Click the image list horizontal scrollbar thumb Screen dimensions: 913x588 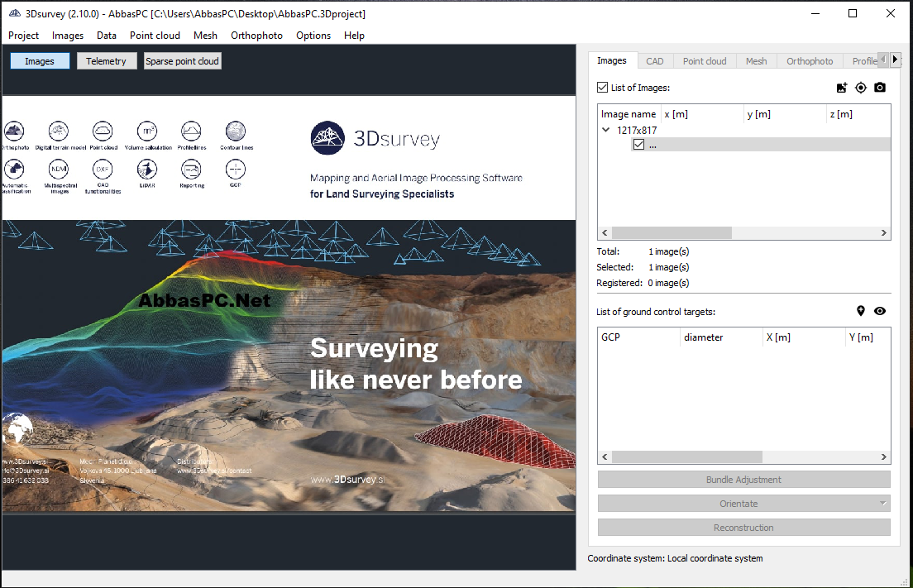click(672, 233)
